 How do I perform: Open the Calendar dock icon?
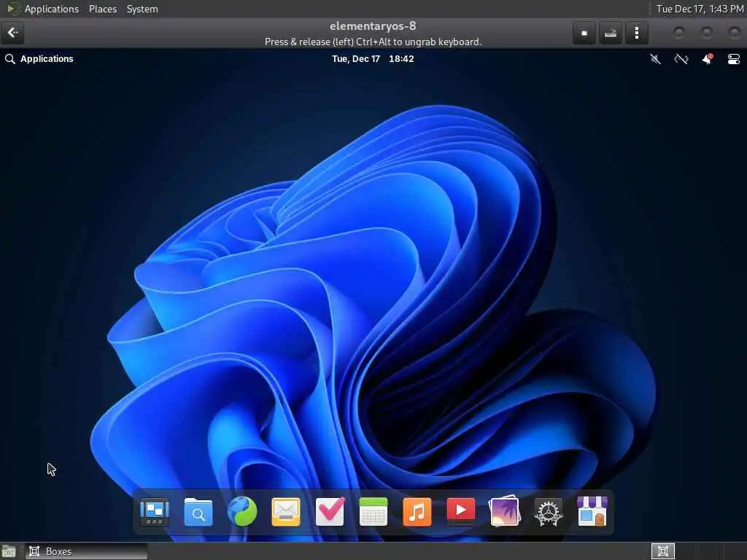tap(373, 511)
